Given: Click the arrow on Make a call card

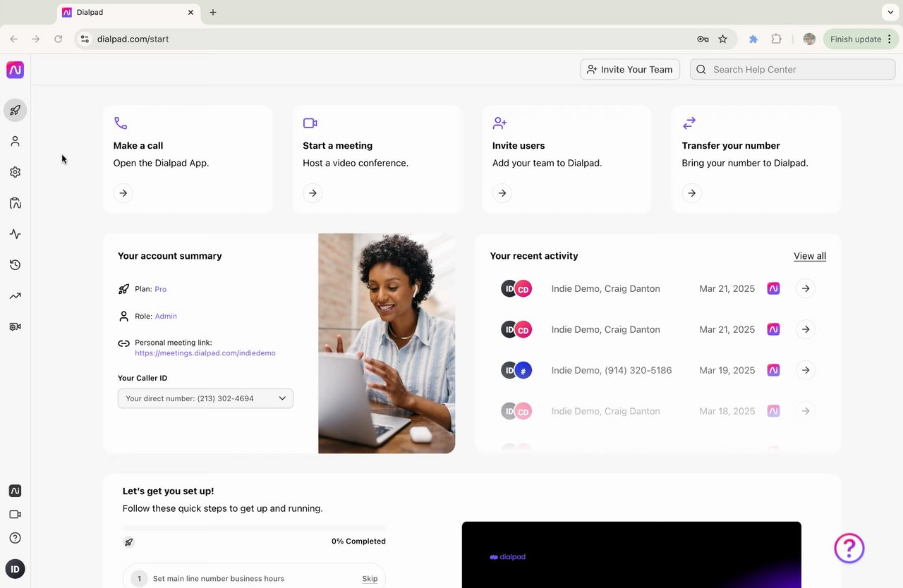Looking at the screenshot, I should [x=123, y=193].
